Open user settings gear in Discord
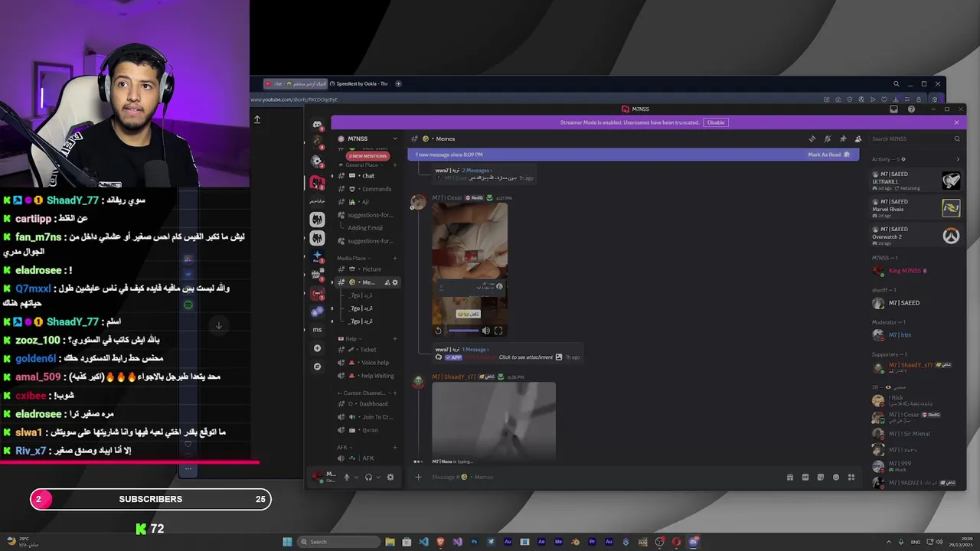The image size is (980, 551). (390, 477)
